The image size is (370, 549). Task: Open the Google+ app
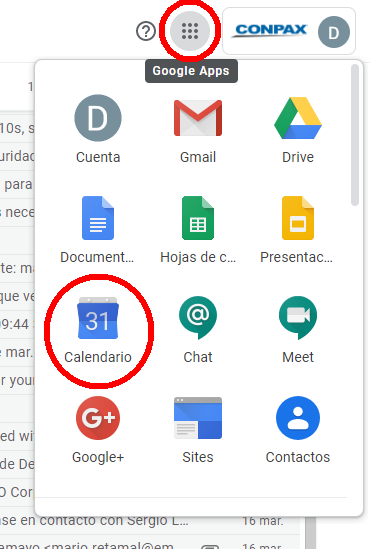(x=98, y=430)
